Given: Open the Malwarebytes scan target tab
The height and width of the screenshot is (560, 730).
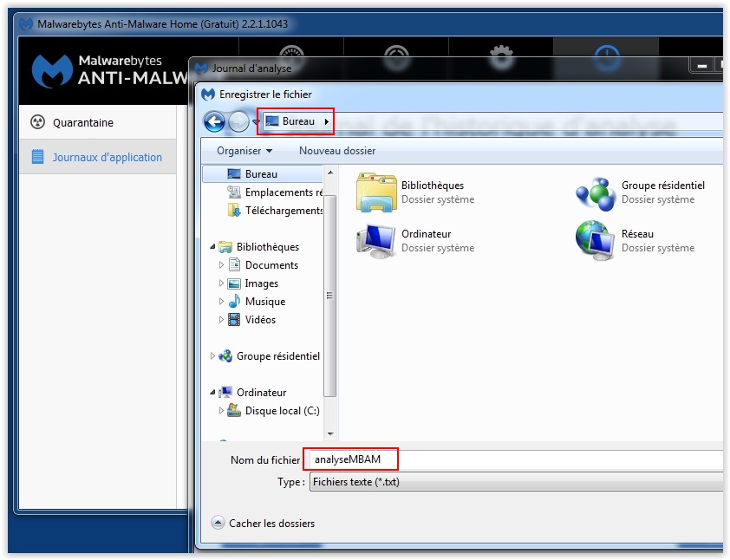Looking at the screenshot, I should pyautogui.click(x=396, y=56).
